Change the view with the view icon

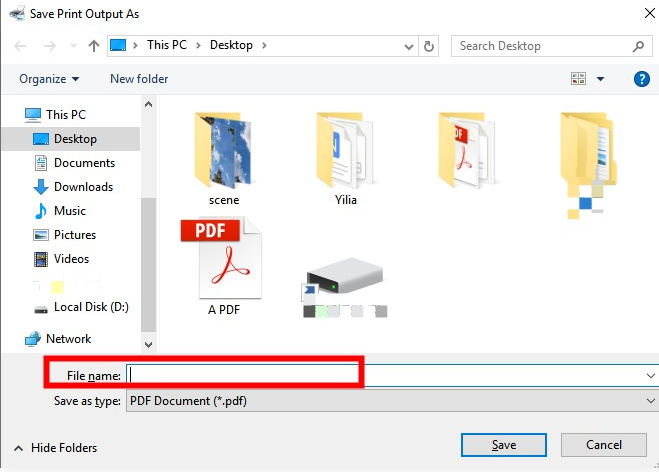pyautogui.click(x=578, y=79)
